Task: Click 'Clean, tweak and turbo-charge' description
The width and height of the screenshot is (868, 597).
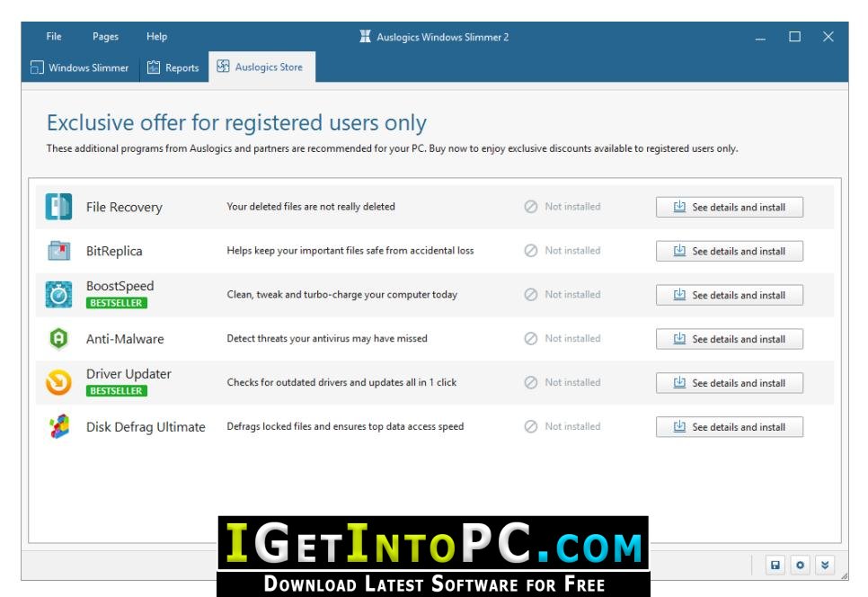Action: click(342, 295)
